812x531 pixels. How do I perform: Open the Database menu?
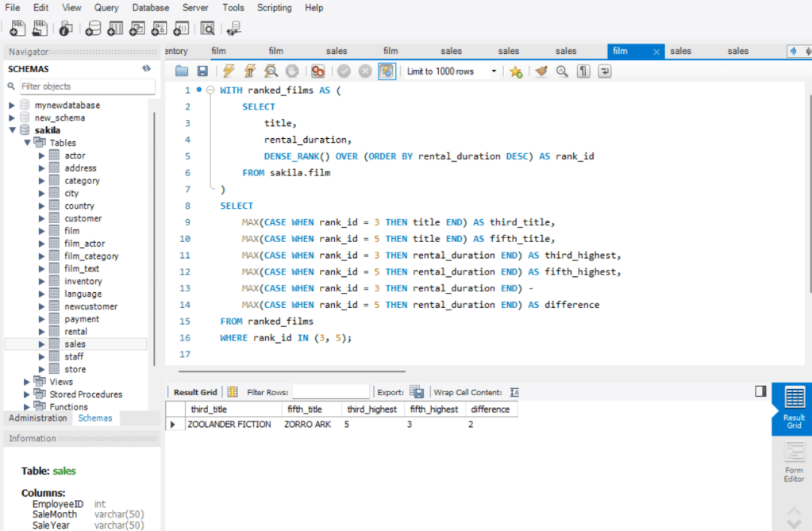point(150,8)
